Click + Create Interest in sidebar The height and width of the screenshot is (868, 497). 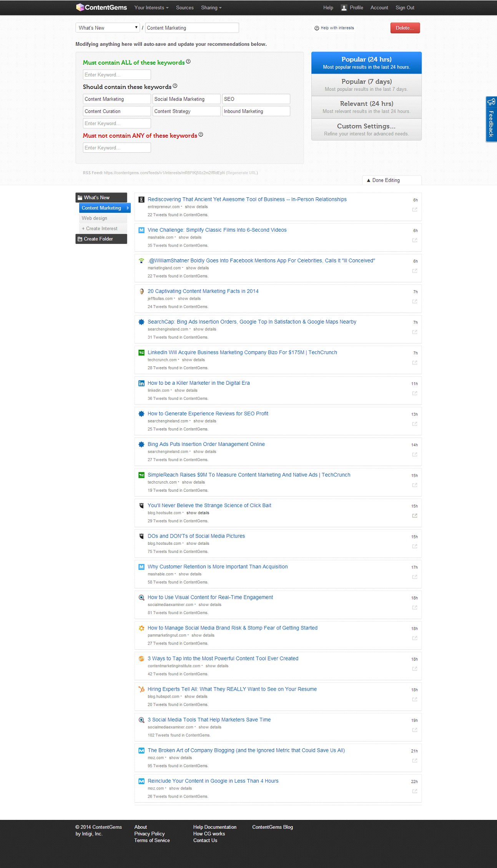click(103, 229)
